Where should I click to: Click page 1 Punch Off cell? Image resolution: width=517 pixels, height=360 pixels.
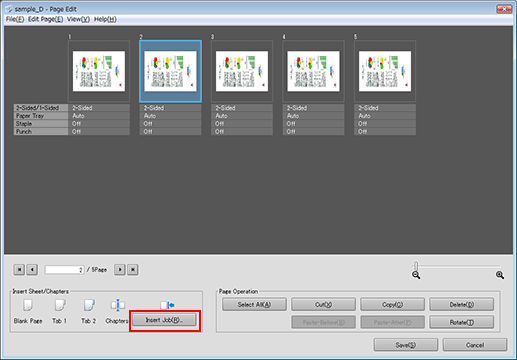(x=99, y=132)
